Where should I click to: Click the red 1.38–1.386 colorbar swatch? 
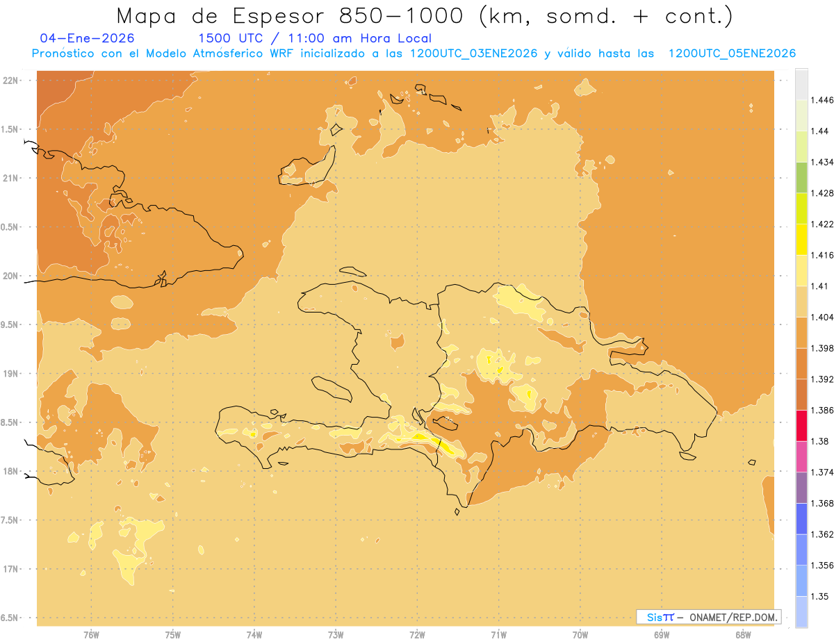801,426
